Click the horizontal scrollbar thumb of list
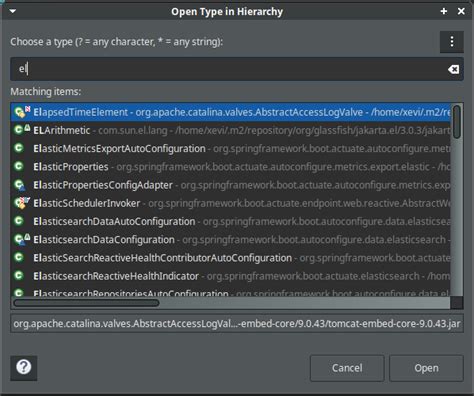The width and height of the screenshot is (474, 396). point(86,303)
